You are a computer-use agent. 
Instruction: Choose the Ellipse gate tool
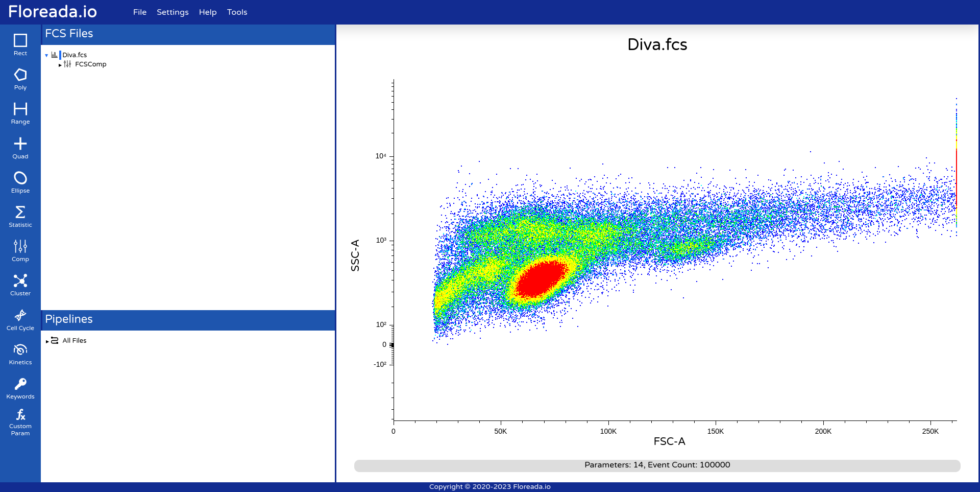click(x=20, y=182)
